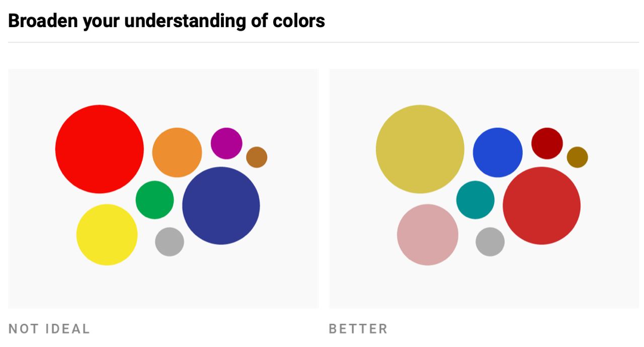Select the green circle in the NOT IDEAL chart
Viewport: 644px width, 347px height.
coord(154,200)
